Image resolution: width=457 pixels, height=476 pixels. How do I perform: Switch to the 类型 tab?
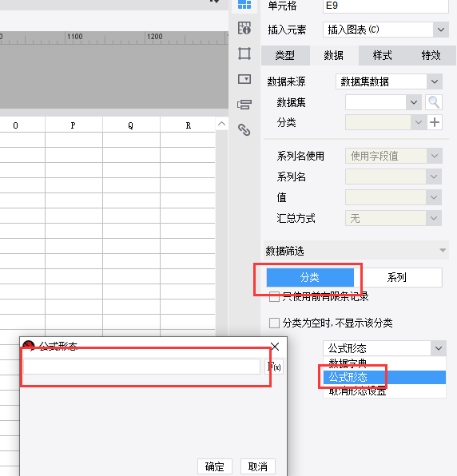285,56
